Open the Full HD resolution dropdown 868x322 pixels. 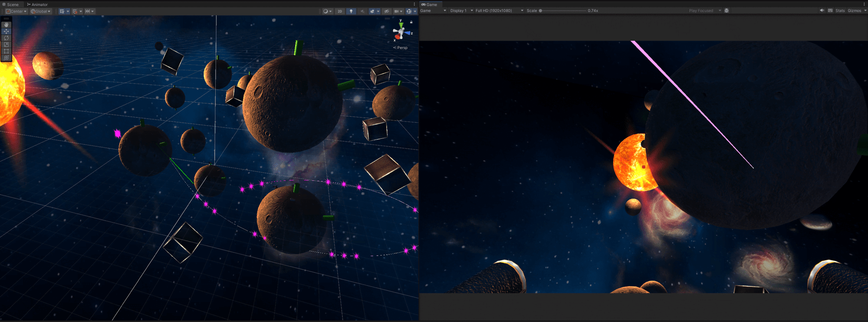[x=499, y=11]
